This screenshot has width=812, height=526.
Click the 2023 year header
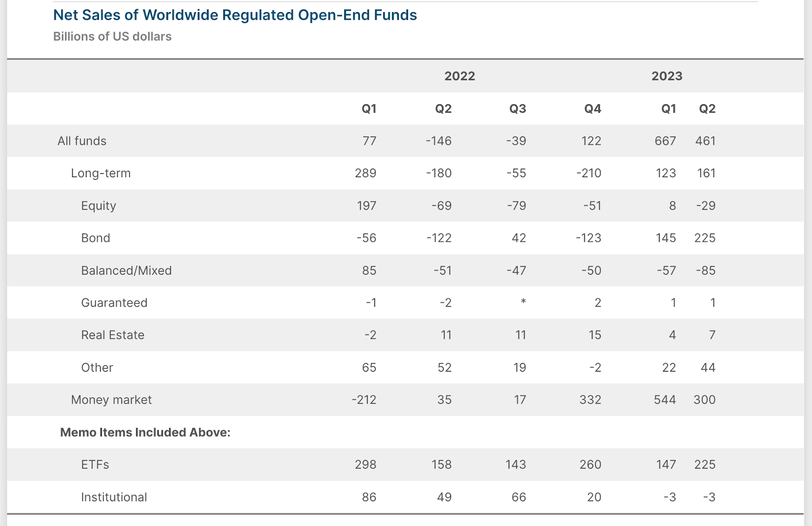(x=667, y=76)
